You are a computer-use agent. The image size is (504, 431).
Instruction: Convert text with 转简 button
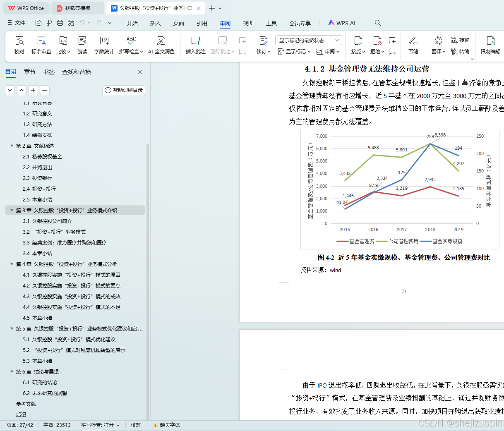pos(460,52)
